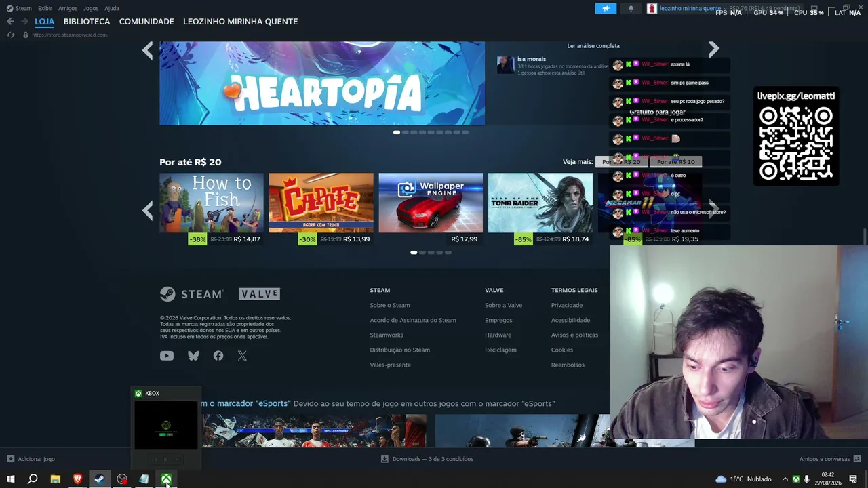
Task: Switch to the LOJA tab
Action: [x=45, y=22]
